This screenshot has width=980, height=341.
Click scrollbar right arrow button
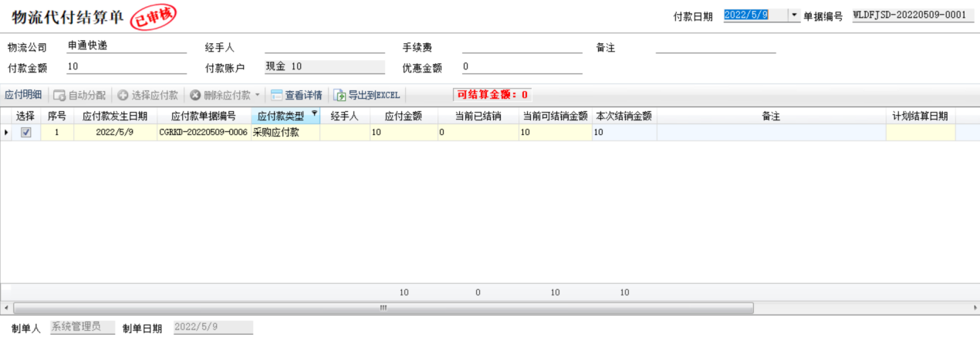click(974, 308)
